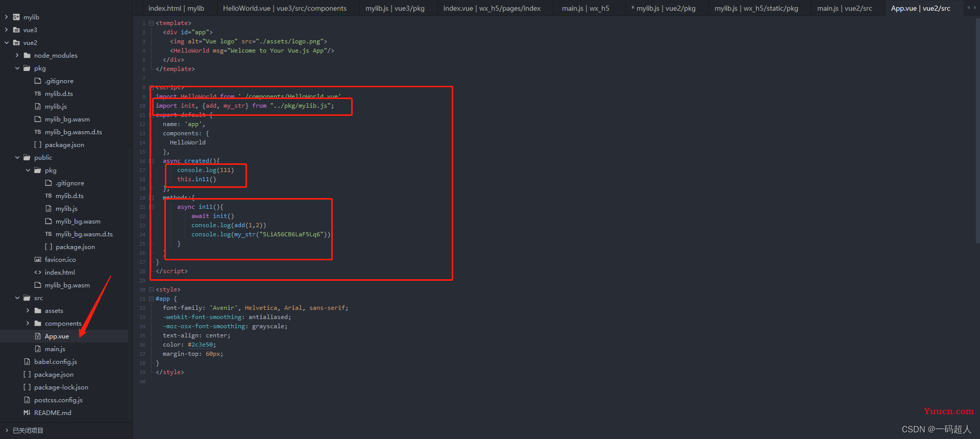
Task: Click the img alt="Vue logo" line
Action: click(249, 41)
